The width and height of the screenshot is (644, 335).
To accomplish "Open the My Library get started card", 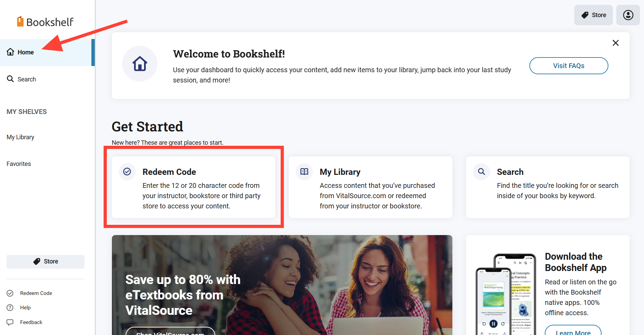I will [x=370, y=187].
